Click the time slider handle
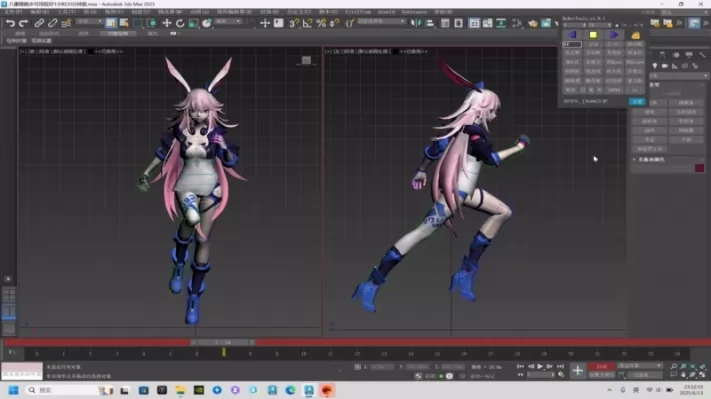The image size is (711, 399). tap(223, 342)
